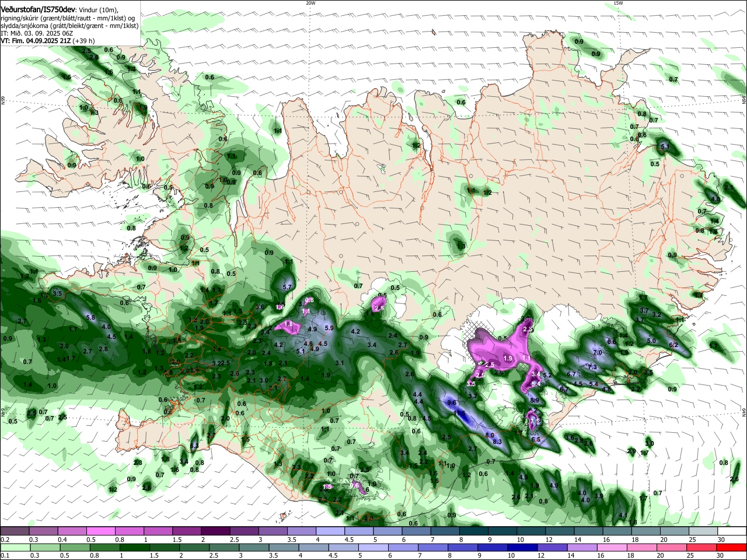The height and width of the screenshot is (560, 747).
Task: Click the bright pink 0.5 snow legend swatch
Action: point(100,531)
